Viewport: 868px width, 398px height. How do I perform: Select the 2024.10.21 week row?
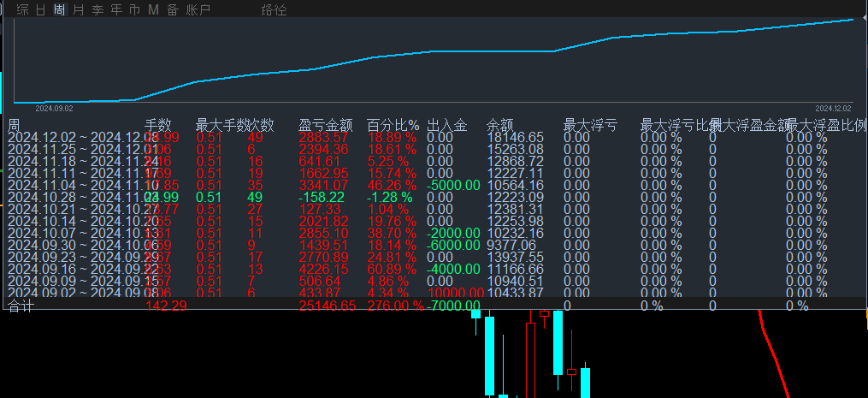click(x=434, y=209)
